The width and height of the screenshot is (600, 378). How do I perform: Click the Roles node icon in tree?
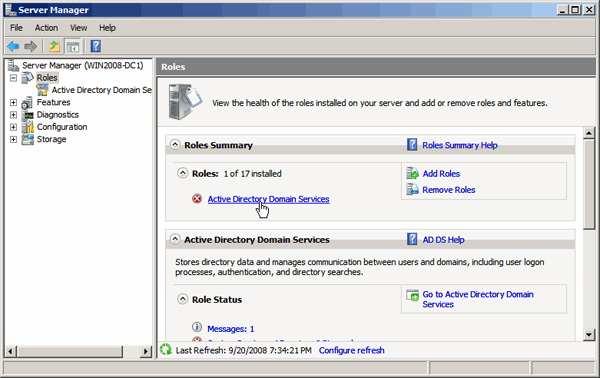pos(27,78)
